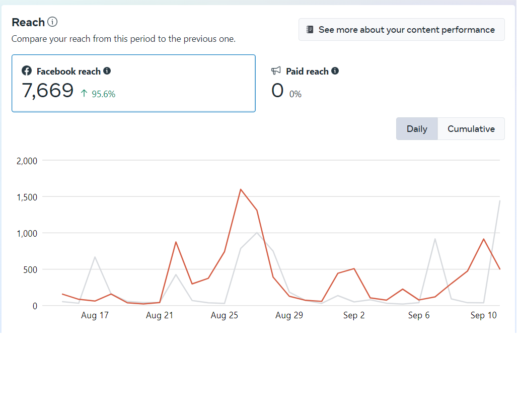Switch chart to Cumulative view
The width and height of the screenshot is (518, 420).
(471, 129)
